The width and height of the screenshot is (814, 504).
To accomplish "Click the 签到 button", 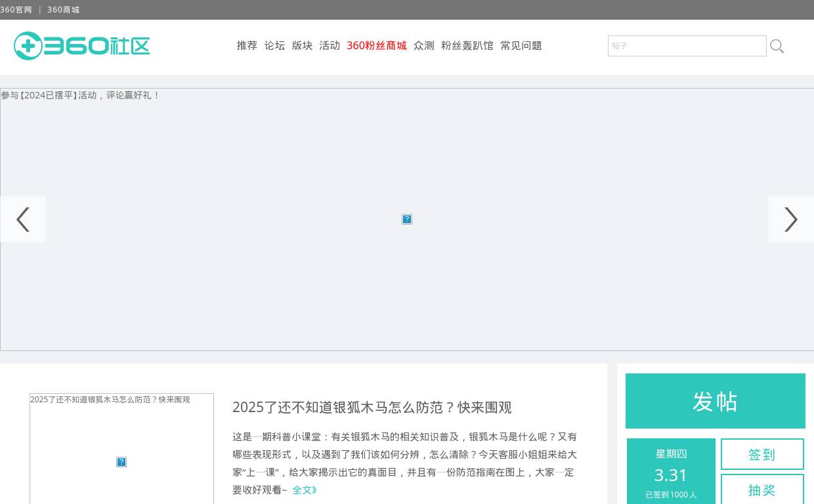I will (762, 454).
